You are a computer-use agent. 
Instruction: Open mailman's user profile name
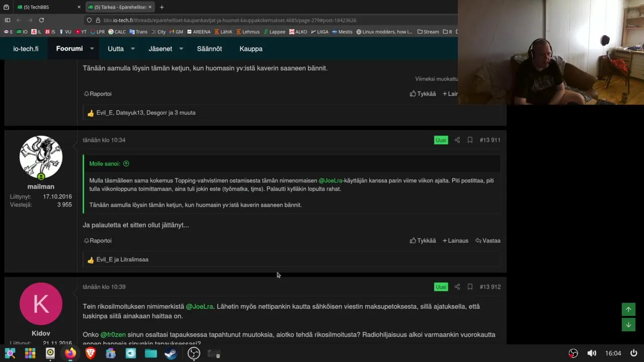point(41,186)
